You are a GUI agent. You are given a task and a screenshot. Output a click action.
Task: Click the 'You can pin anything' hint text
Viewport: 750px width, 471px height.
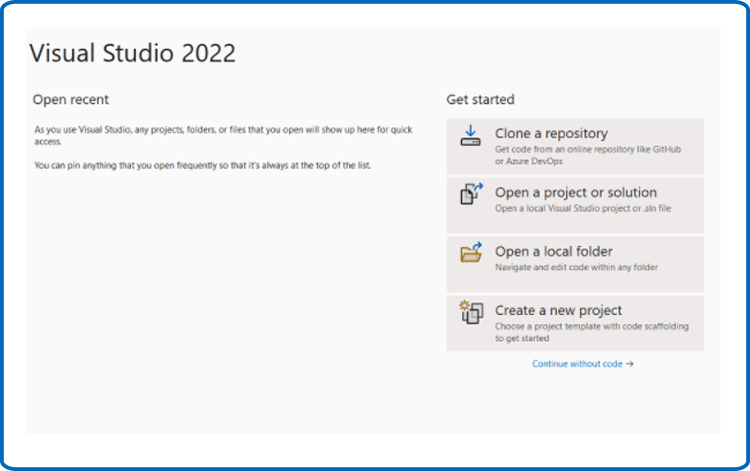click(x=202, y=165)
